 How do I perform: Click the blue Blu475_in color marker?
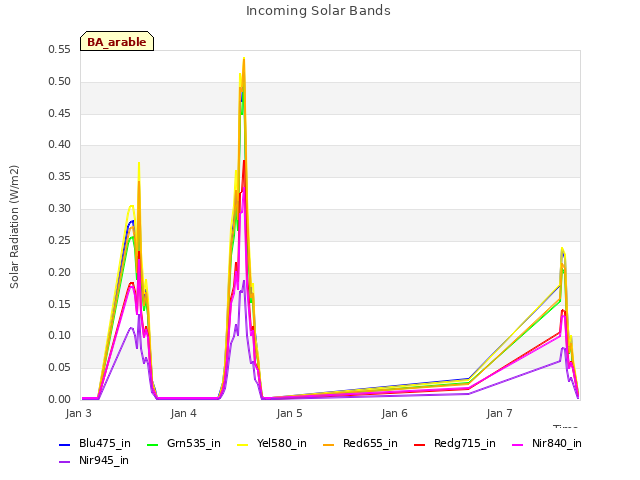click(64, 444)
